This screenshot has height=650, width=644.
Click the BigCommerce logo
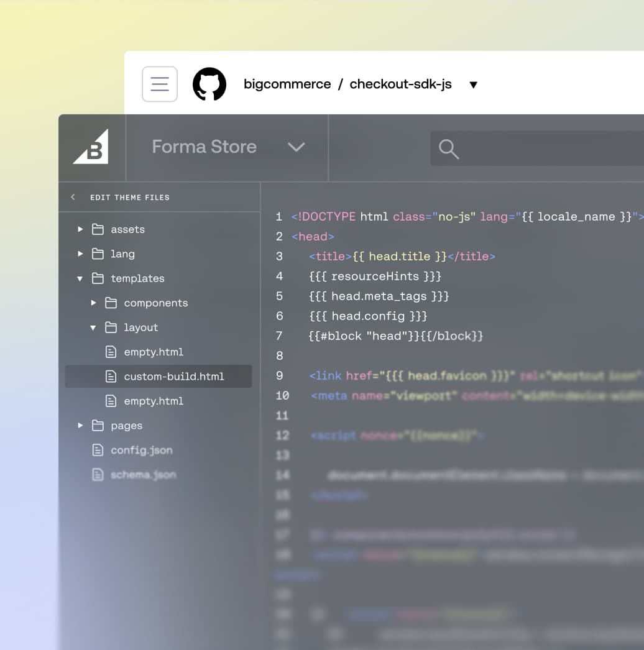pos(91,147)
